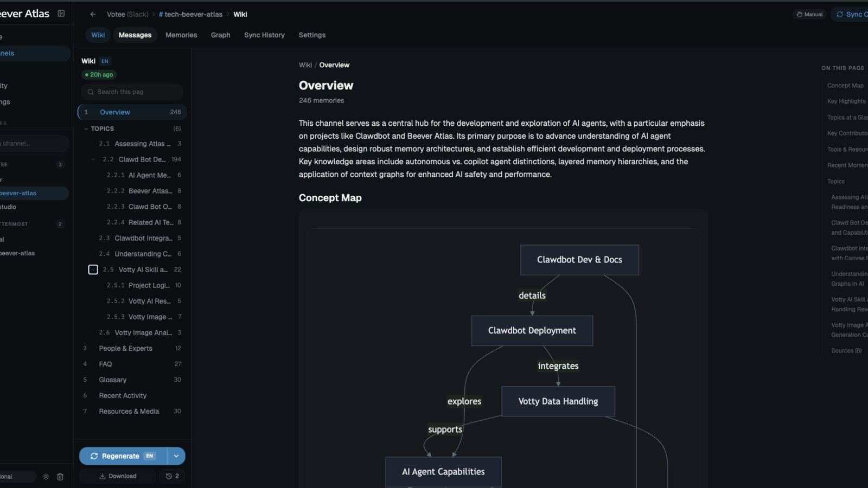Focus the Search this page field
868x488 pixels.
(x=132, y=92)
